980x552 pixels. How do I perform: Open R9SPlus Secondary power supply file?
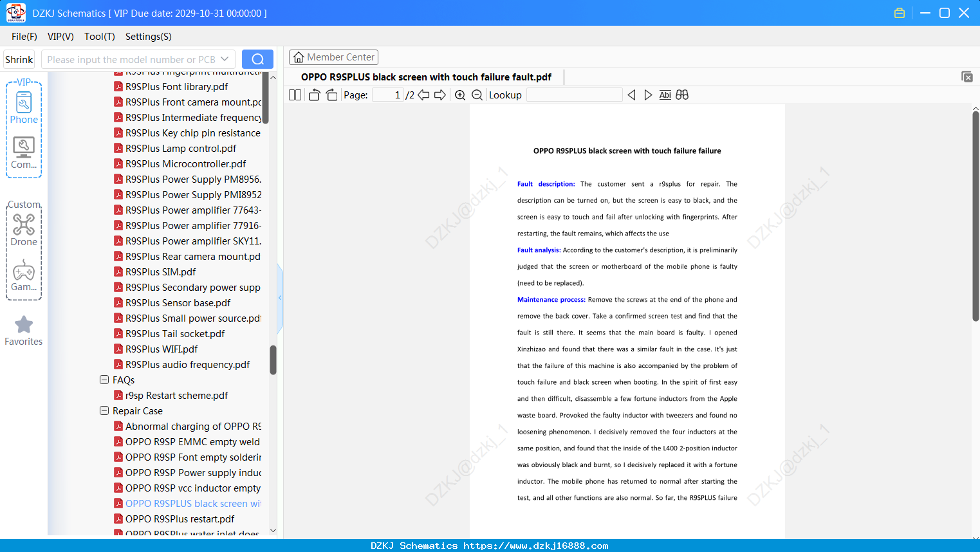coord(193,287)
